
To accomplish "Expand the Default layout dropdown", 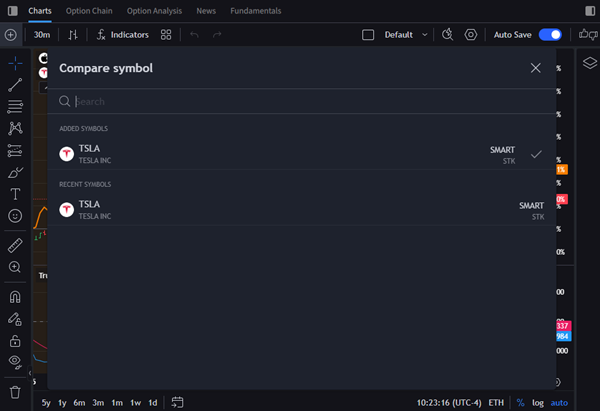I will pyautogui.click(x=406, y=35).
